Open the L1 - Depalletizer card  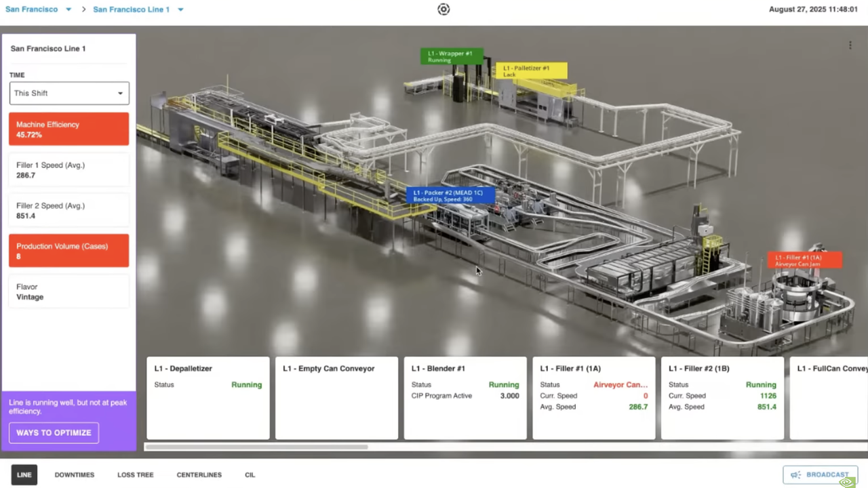coord(208,399)
